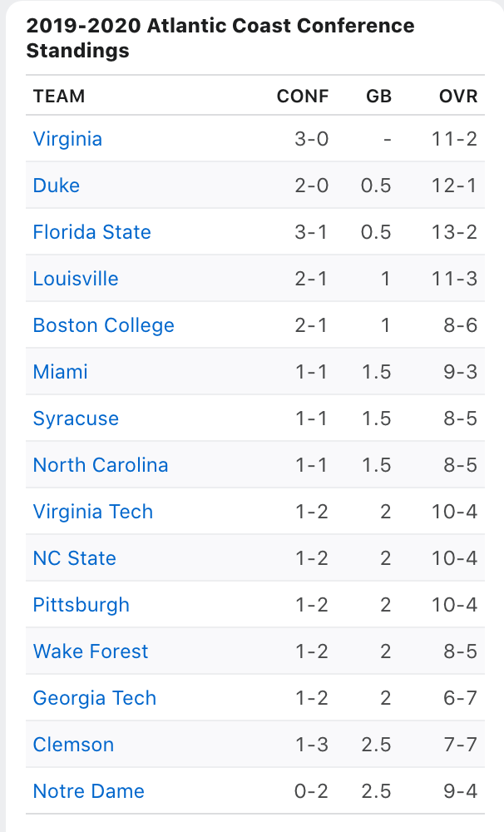Image resolution: width=504 pixels, height=832 pixels.
Task: Click the OVR column header
Action: [458, 96]
